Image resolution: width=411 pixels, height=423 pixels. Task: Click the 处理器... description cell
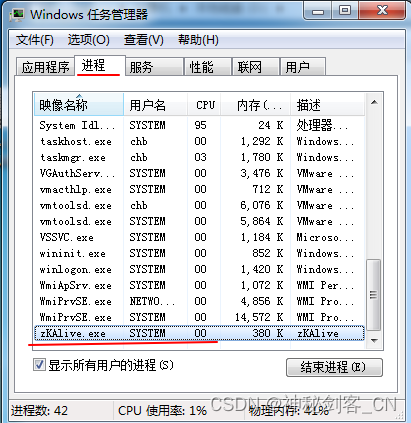click(322, 125)
